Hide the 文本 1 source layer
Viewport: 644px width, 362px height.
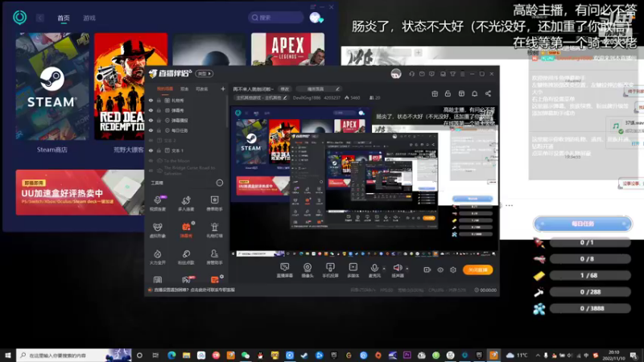(151, 150)
